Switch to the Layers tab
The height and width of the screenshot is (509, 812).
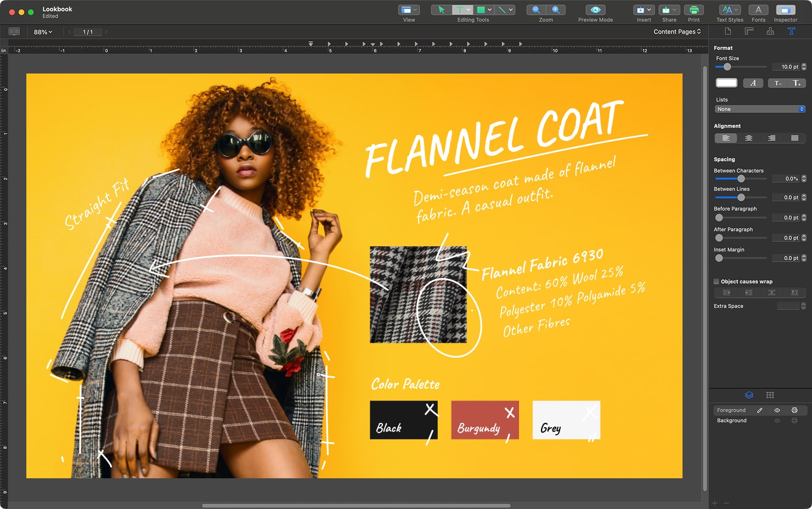pos(749,394)
